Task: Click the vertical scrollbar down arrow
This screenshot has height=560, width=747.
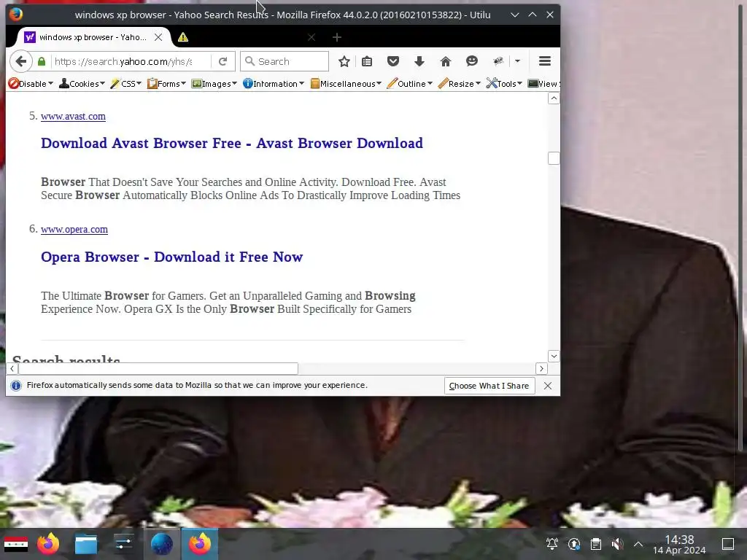Action: [554, 356]
